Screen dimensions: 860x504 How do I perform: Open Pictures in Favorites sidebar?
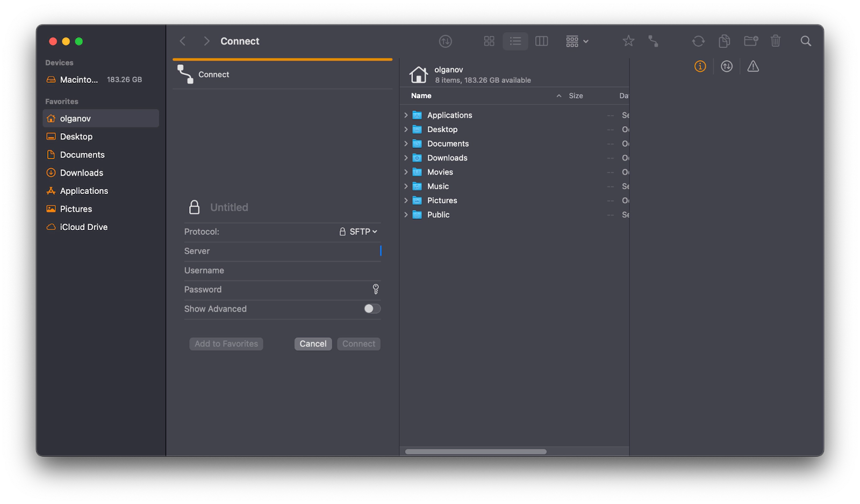click(101, 209)
